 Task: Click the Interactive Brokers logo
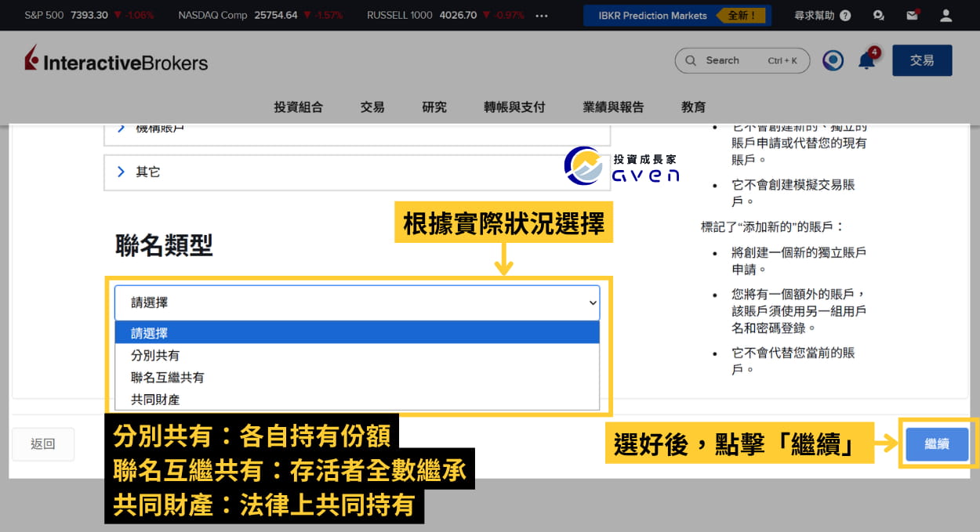116,60
